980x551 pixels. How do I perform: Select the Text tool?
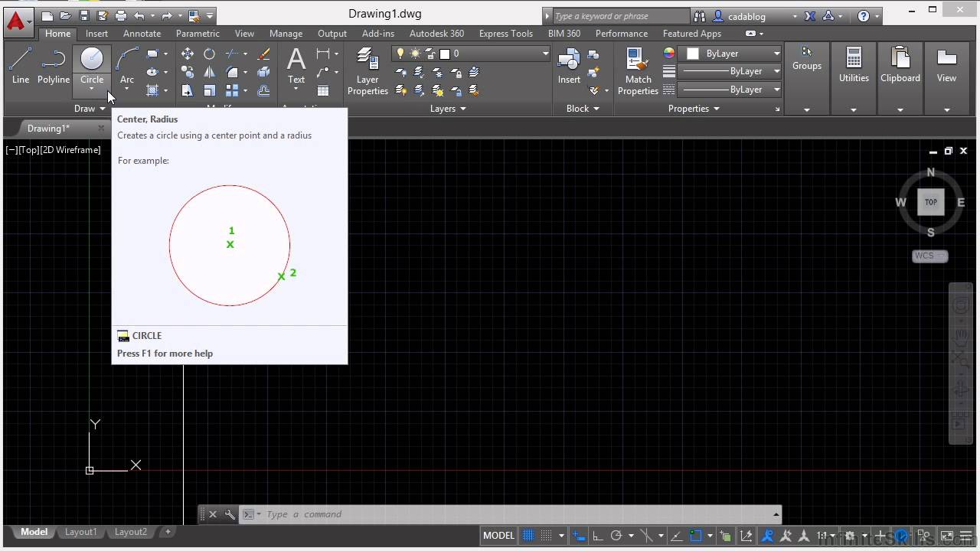296,65
